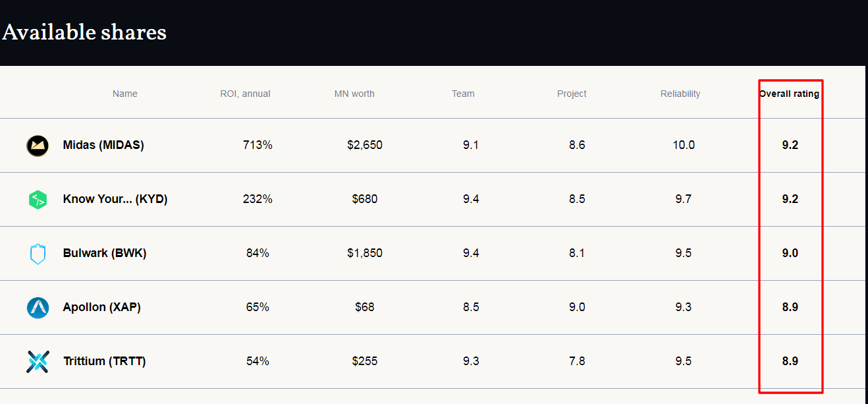Open the Midas (MIDAS) share link
This screenshot has width=868, height=404.
103,145
